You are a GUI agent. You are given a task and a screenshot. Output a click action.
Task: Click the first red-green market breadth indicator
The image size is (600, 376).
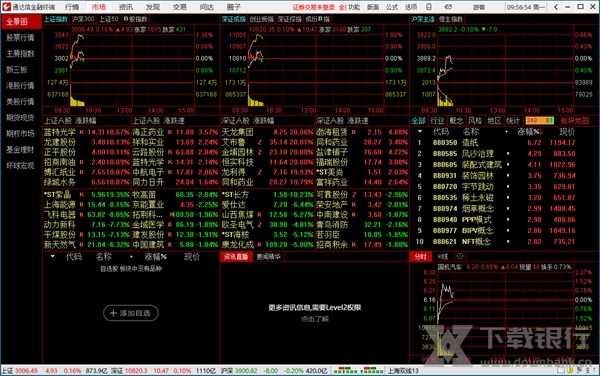pyautogui.click(x=345, y=370)
